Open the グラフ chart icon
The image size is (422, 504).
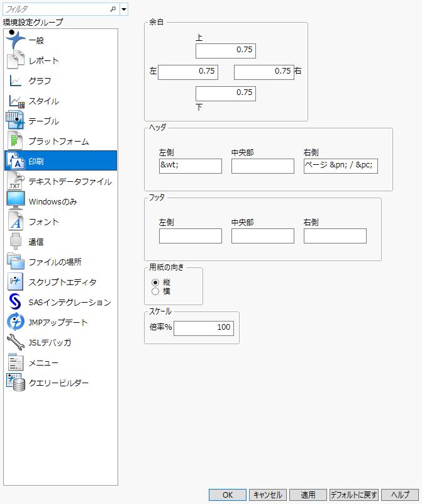[16, 81]
